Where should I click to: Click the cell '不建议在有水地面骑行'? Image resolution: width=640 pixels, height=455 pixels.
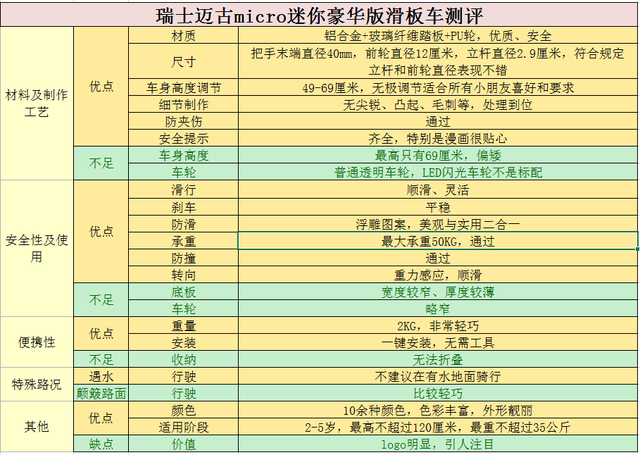(x=438, y=376)
